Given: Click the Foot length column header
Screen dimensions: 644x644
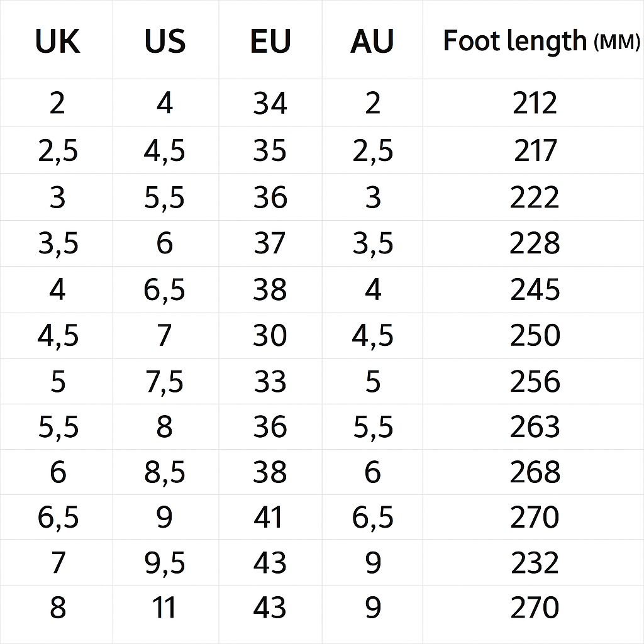Looking at the screenshot, I should point(541,42).
